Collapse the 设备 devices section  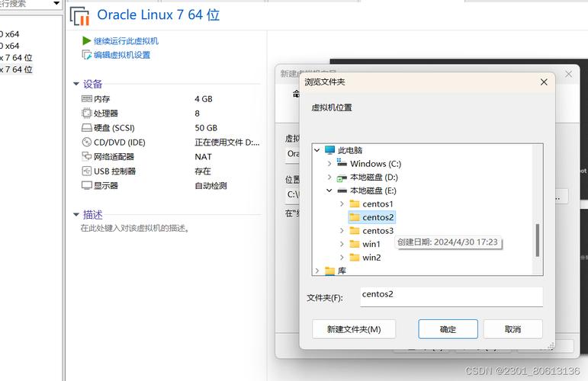click(76, 85)
